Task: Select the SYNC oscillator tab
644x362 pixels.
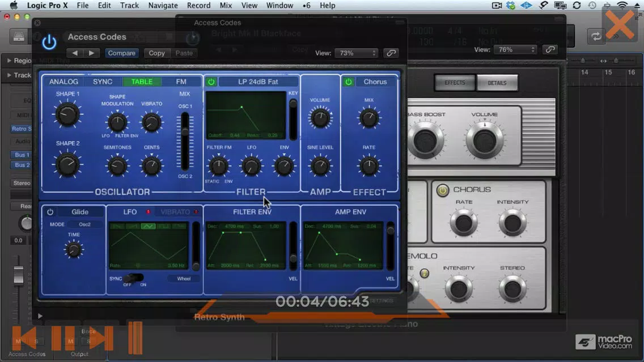Action: click(x=103, y=82)
